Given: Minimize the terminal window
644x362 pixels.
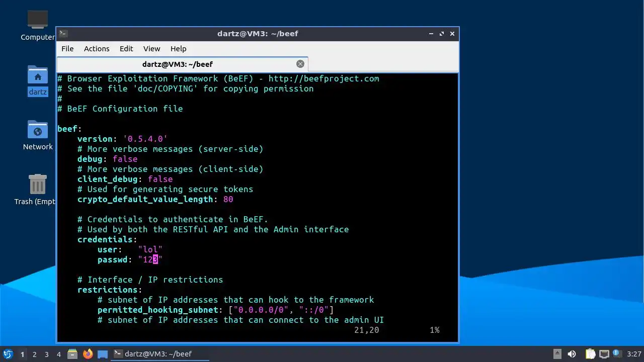Looking at the screenshot, I should tap(431, 34).
